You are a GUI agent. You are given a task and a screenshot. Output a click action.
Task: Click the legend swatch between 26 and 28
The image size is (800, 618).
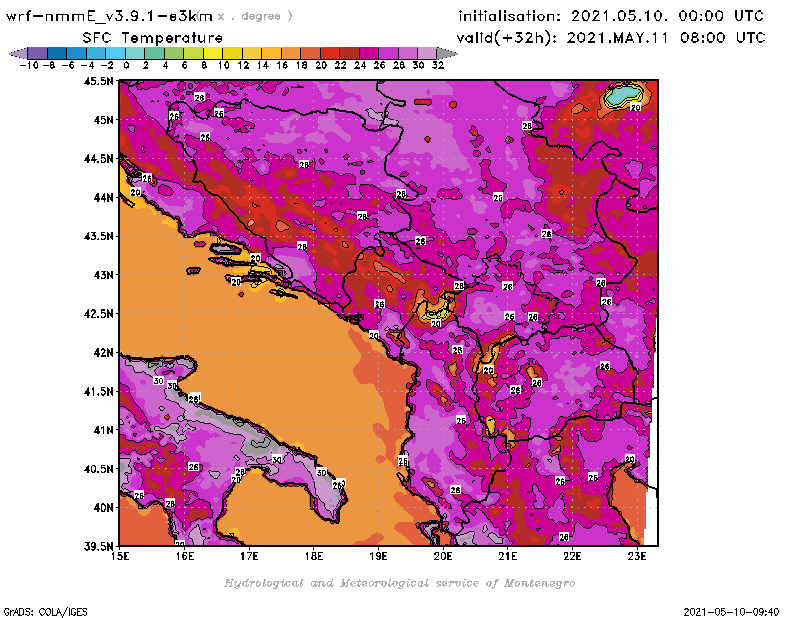[388, 53]
